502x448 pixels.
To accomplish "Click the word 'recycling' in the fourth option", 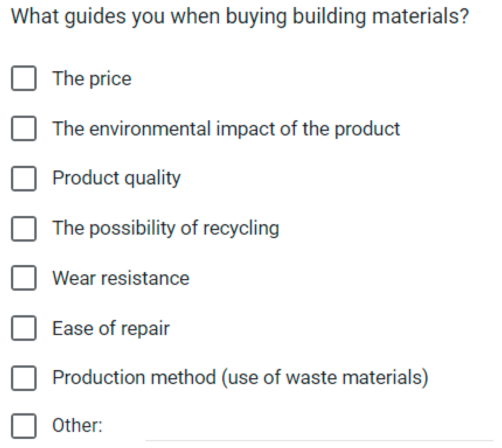I will coord(241,229).
